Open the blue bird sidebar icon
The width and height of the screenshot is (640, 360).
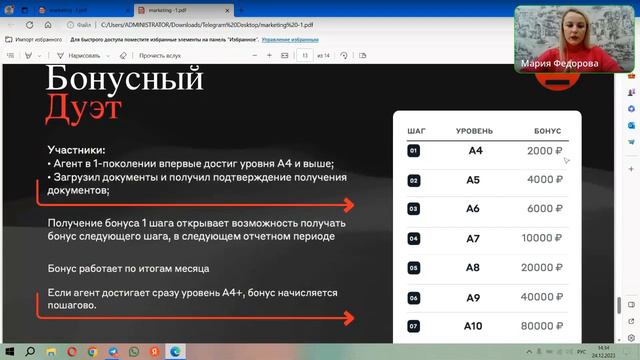click(631, 142)
